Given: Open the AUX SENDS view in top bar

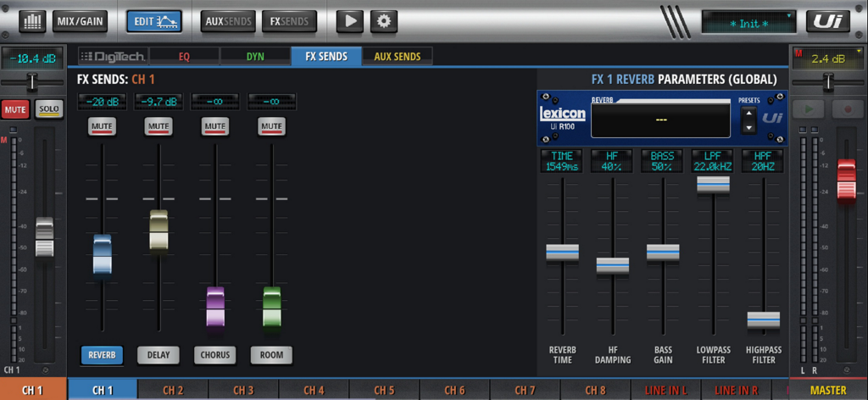Looking at the screenshot, I should [228, 21].
